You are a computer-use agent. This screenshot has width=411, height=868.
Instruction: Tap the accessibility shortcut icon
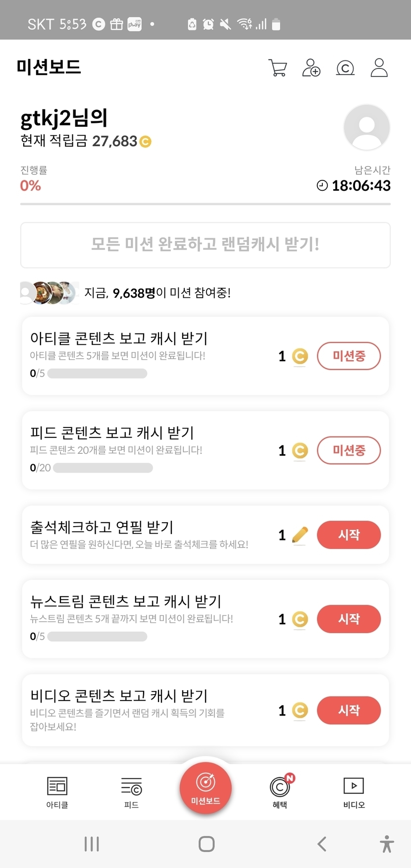(x=387, y=844)
